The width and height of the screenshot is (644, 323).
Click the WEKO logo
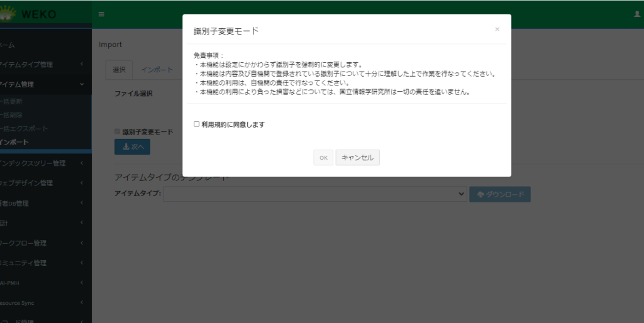(31, 14)
